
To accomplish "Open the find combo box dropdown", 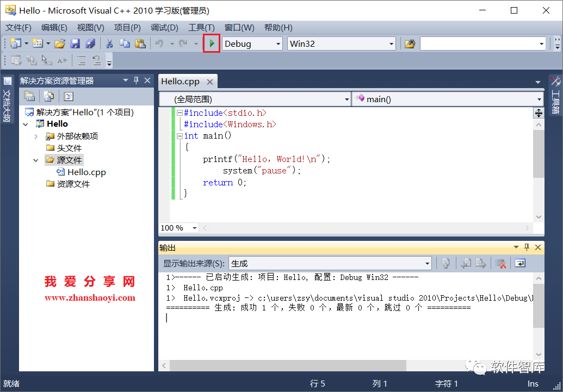I will 541,44.
